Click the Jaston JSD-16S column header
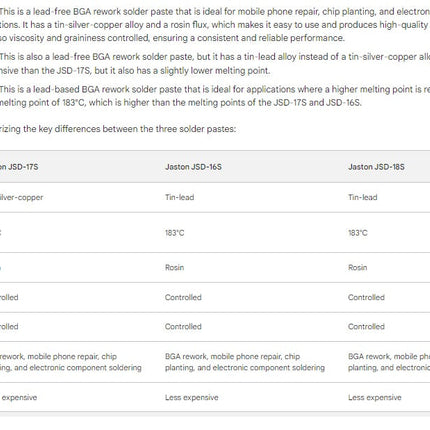The height and width of the screenshot is (430, 430). click(x=193, y=167)
